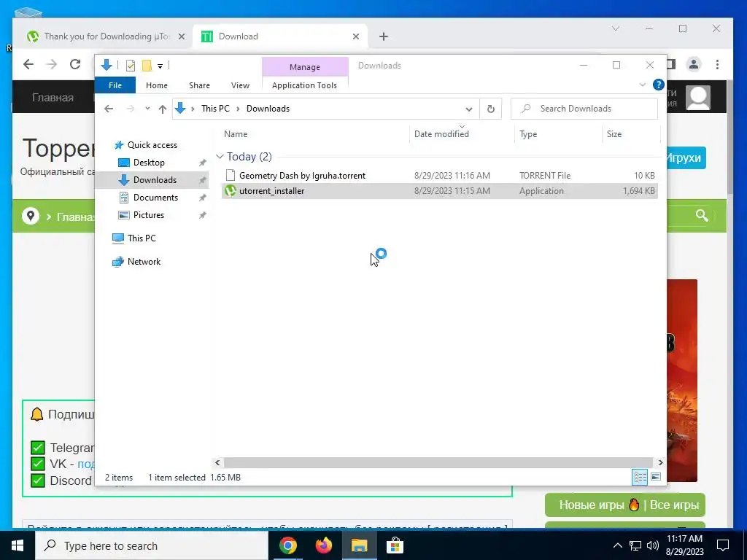Open the Share ribbon tab
Image resolution: width=747 pixels, height=560 pixels.
click(x=199, y=85)
